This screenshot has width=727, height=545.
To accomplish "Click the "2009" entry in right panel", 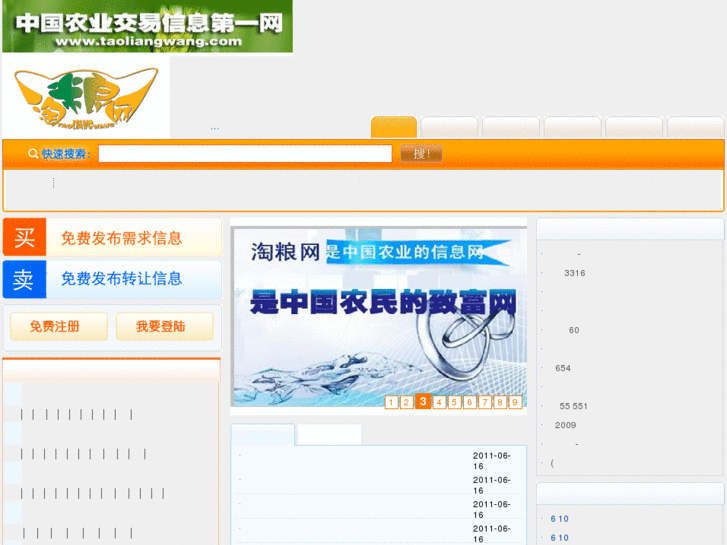I will click(565, 425).
